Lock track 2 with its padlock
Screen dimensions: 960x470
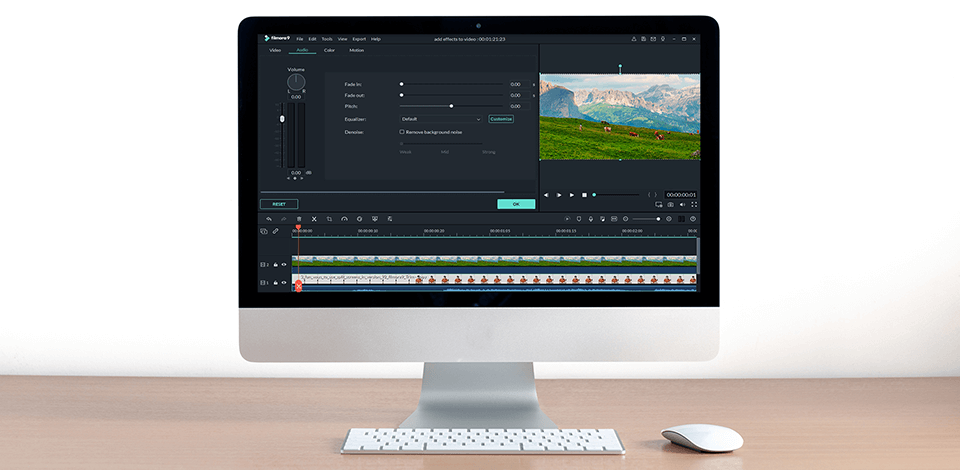276,264
